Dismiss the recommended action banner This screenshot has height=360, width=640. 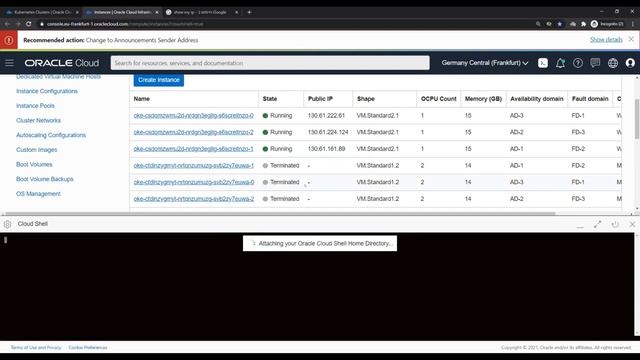[631, 39]
